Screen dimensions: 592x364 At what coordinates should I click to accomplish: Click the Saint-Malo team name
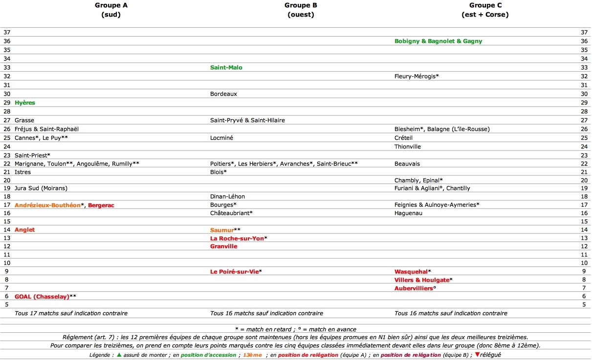226,67
